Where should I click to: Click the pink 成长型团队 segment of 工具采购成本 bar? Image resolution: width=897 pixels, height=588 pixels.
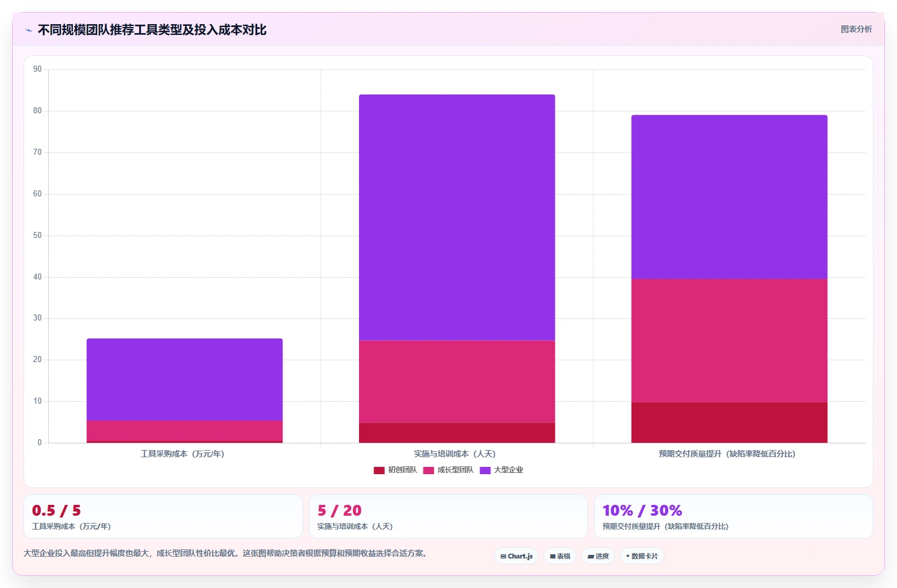click(x=184, y=431)
